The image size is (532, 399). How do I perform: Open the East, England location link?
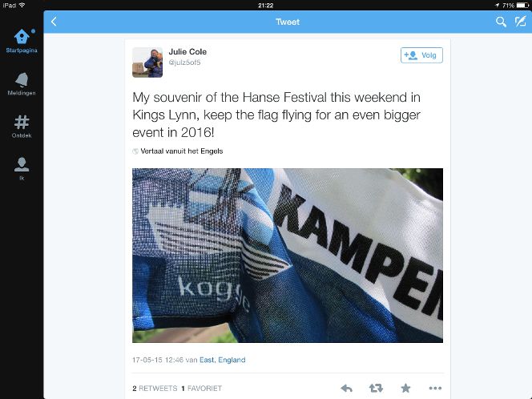[x=222, y=360]
